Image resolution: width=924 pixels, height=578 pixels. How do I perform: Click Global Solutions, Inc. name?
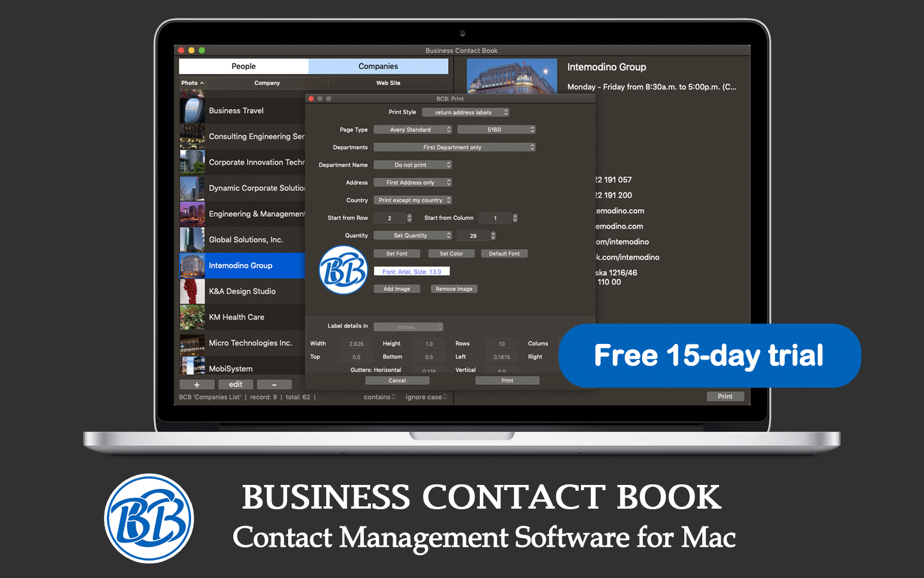246,240
